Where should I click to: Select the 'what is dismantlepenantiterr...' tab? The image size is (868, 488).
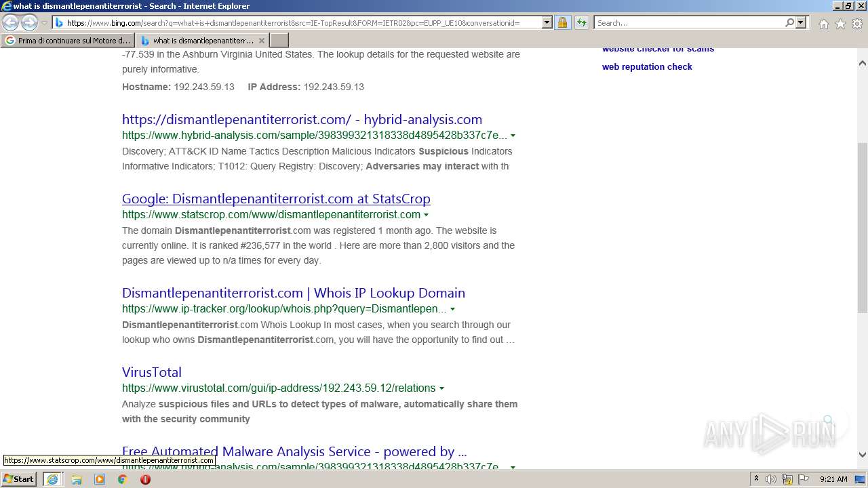tap(203, 41)
